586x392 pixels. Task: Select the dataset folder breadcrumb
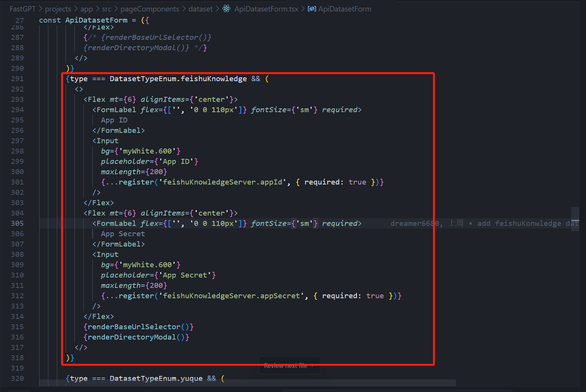(x=200, y=9)
